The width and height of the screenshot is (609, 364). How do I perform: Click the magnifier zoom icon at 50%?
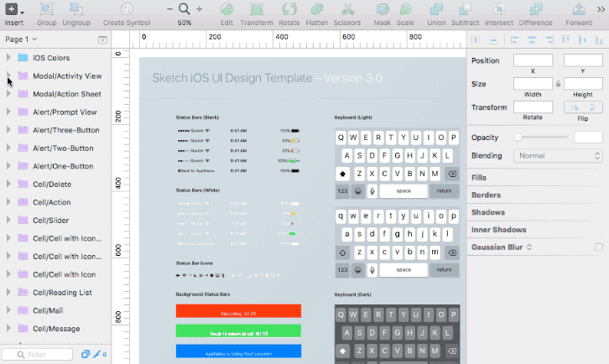click(x=185, y=9)
